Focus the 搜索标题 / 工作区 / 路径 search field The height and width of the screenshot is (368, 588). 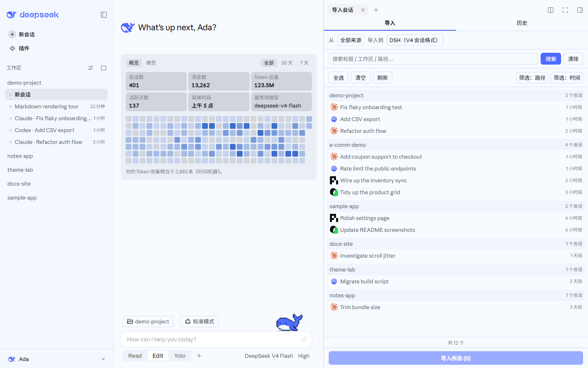coord(433,59)
